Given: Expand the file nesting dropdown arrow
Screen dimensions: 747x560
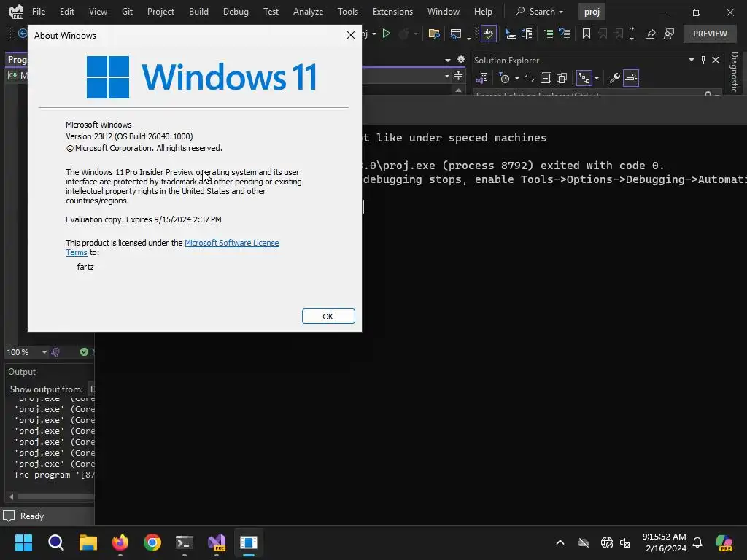Looking at the screenshot, I should (x=597, y=79).
